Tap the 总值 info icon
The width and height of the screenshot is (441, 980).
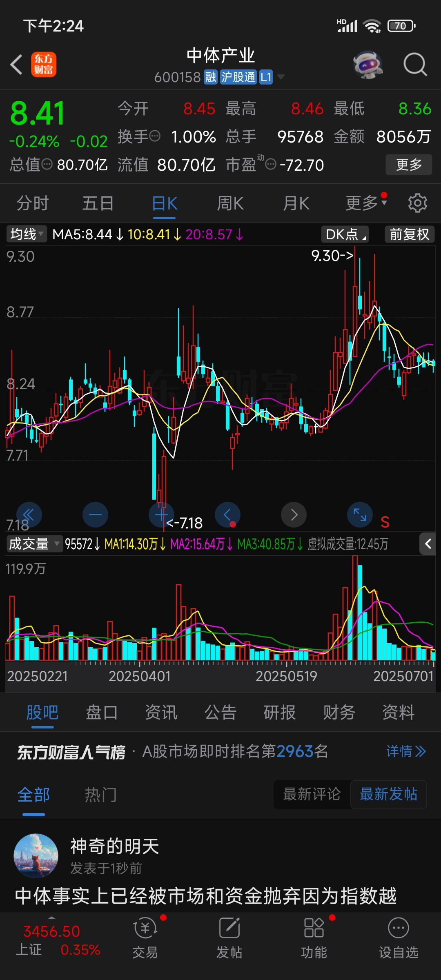(47, 164)
